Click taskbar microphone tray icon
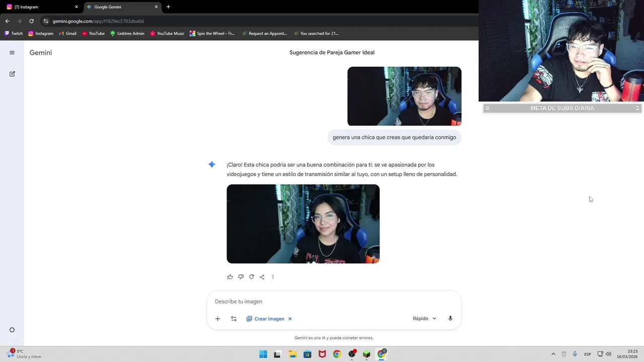 coord(575,354)
